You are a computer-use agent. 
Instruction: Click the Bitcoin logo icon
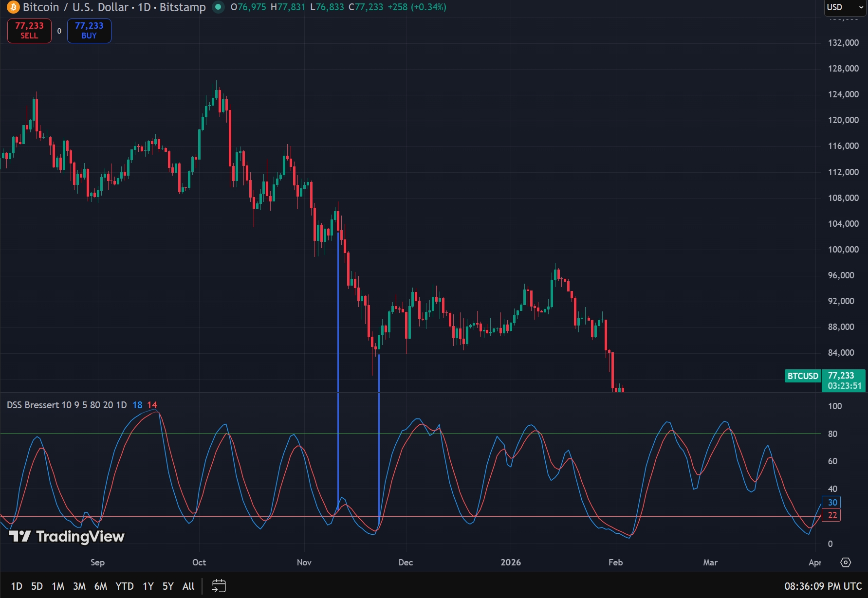(x=13, y=7)
